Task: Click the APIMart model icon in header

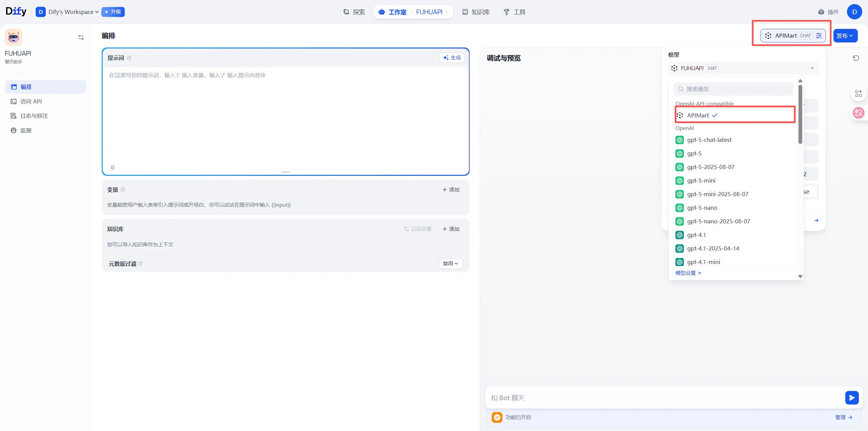Action: pos(768,36)
